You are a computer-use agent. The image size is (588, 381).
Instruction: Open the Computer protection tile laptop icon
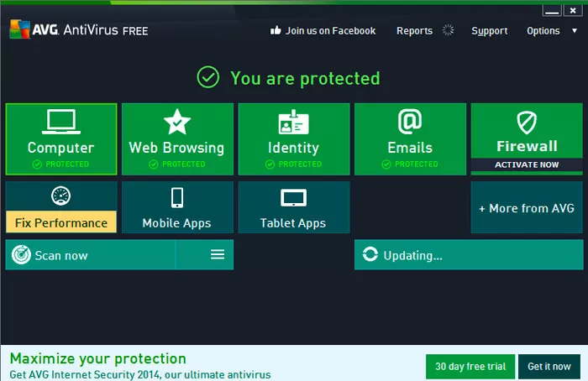point(61,122)
